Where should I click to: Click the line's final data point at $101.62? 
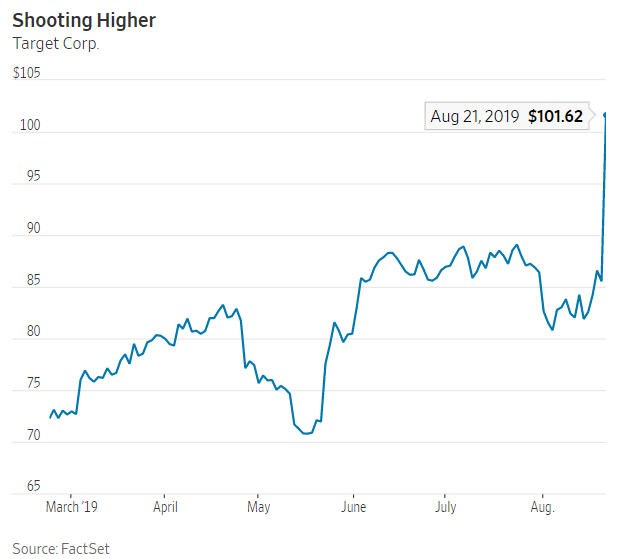coord(605,114)
